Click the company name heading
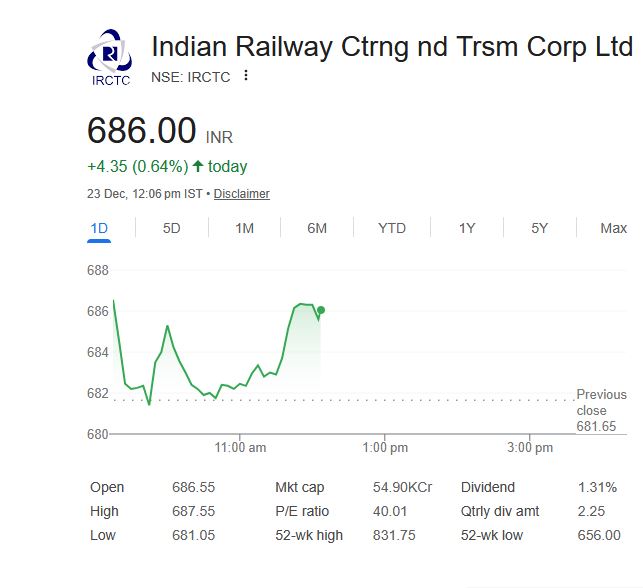 pyautogui.click(x=391, y=46)
